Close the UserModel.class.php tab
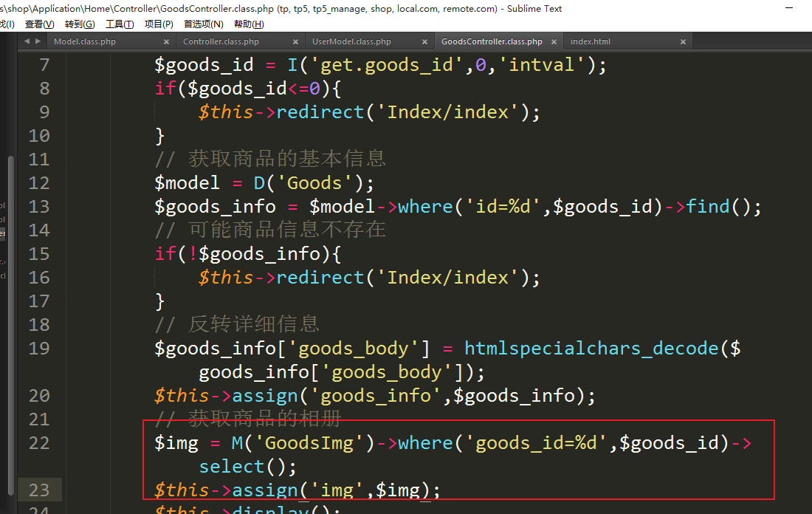 tap(425, 42)
